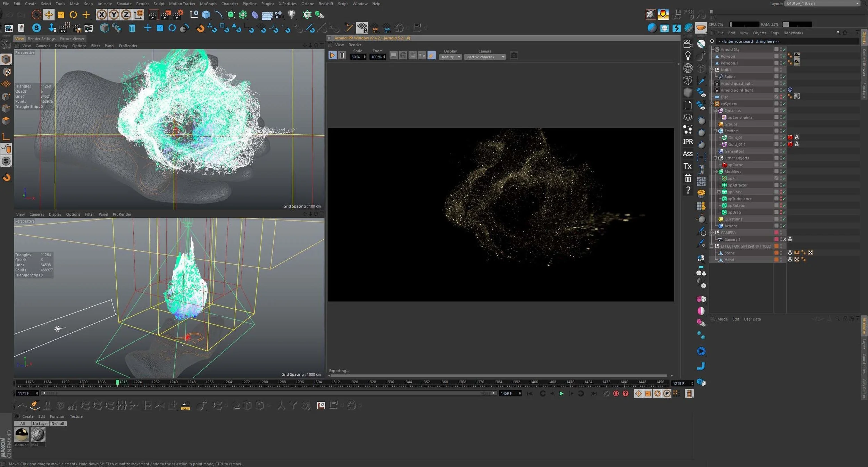The height and width of the screenshot is (467, 868).
Task: Add a light object from toolbar
Action: point(292,15)
